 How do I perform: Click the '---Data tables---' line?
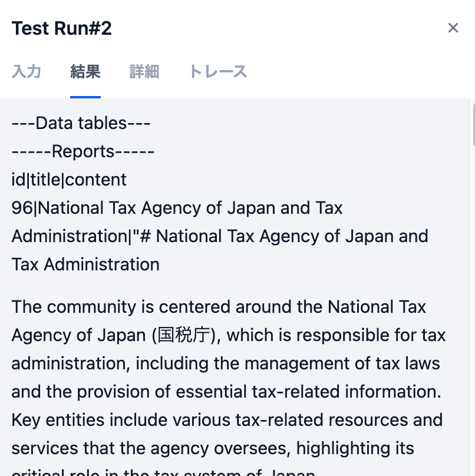(x=81, y=123)
